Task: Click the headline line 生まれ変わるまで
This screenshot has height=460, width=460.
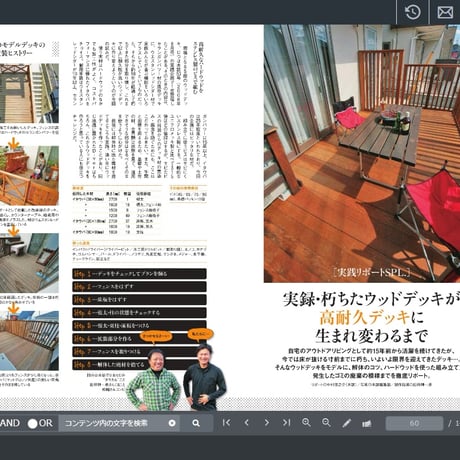Action: [x=371, y=335]
